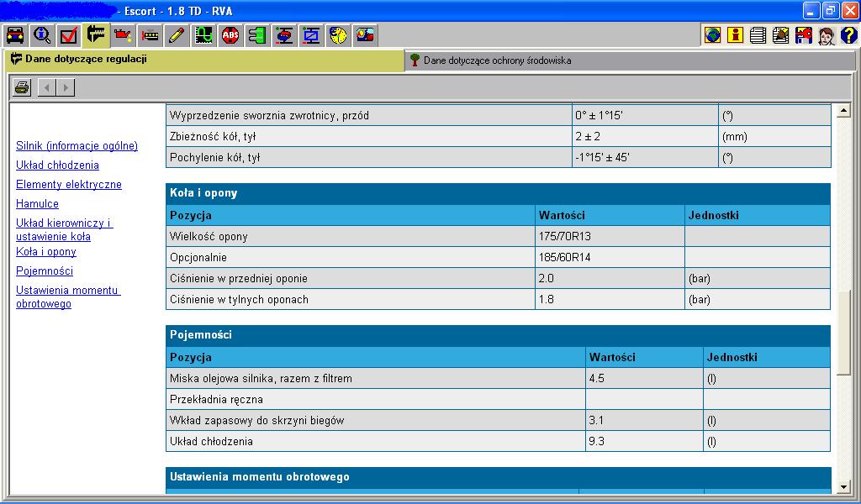
Task: Open the green oscilloscope waveform icon
Action: tap(203, 35)
